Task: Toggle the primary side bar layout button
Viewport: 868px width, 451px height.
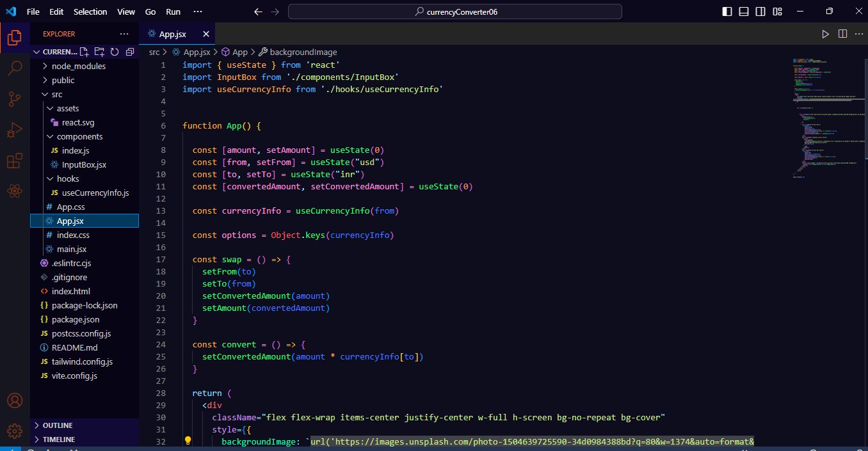Action: (x=727, y=12)
